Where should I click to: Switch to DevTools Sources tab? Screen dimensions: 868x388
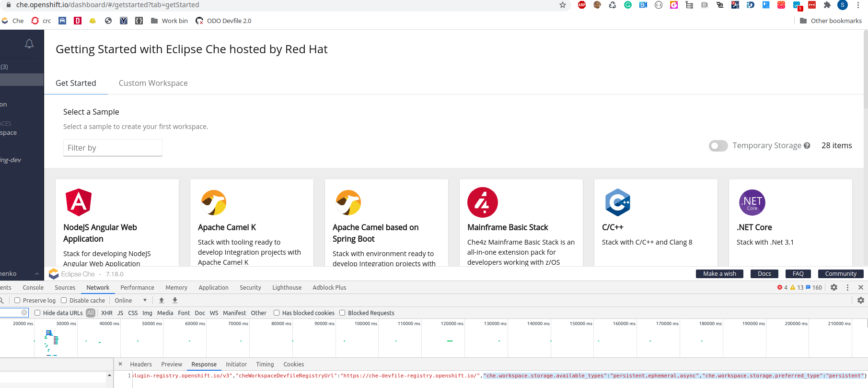click(65, 288)
